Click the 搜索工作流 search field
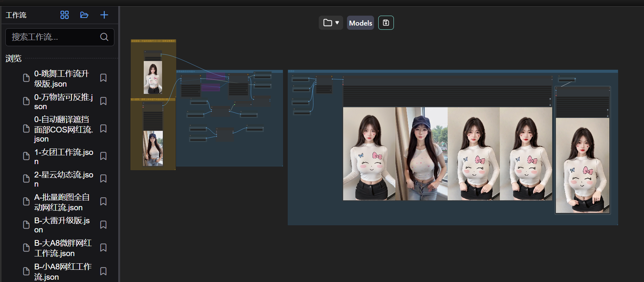 point(53,37)
